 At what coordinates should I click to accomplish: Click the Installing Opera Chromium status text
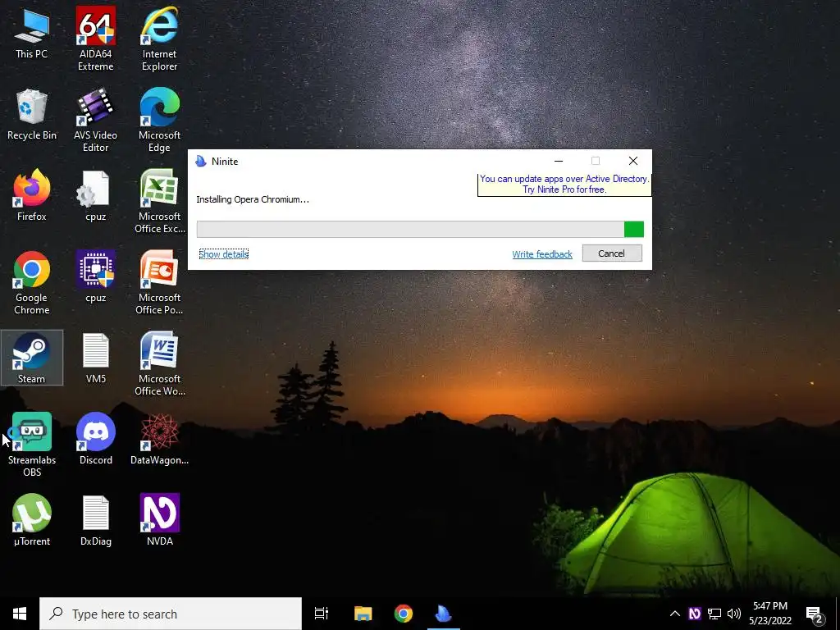point(253,199)
